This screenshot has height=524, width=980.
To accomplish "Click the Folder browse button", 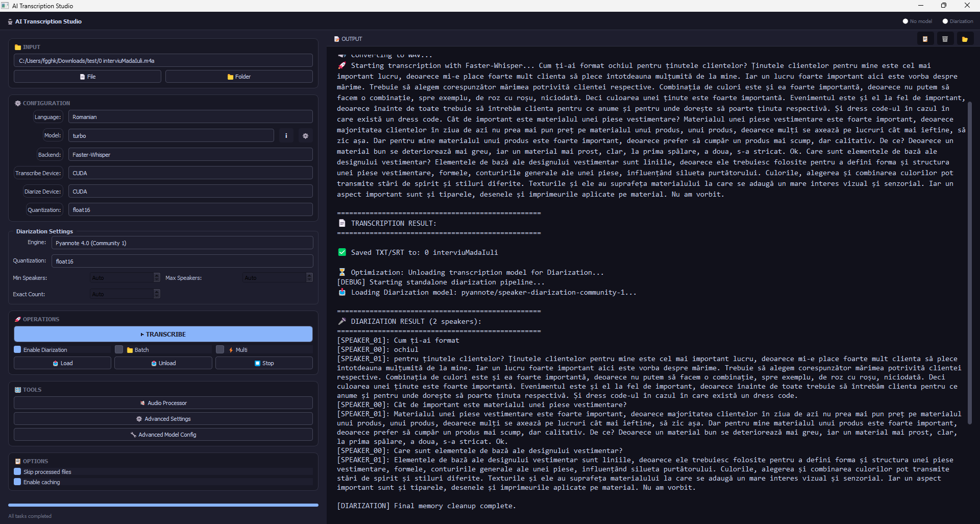I will 239,77.
